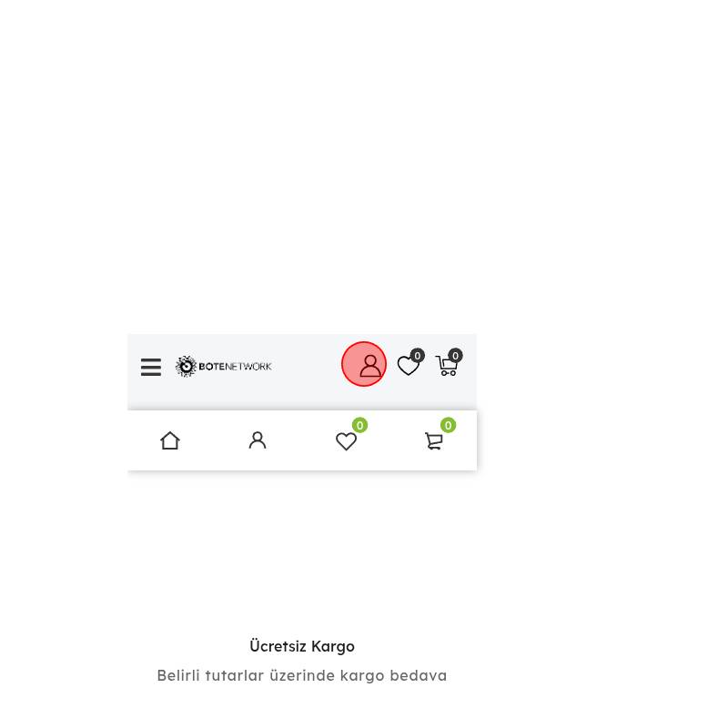This screenshot has width=728, height=728.
Task: Click the Ücretsiz Kargo heading
Action: 302,646
